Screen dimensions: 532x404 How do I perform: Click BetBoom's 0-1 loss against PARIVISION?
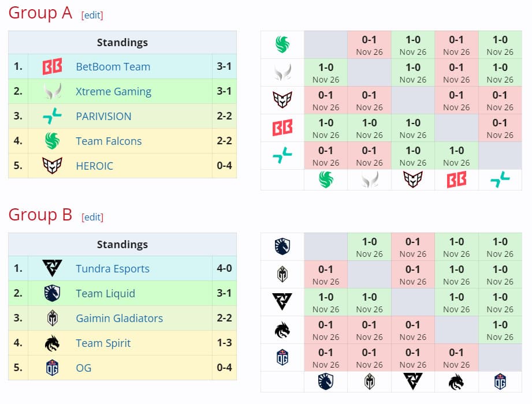point(500,128)
